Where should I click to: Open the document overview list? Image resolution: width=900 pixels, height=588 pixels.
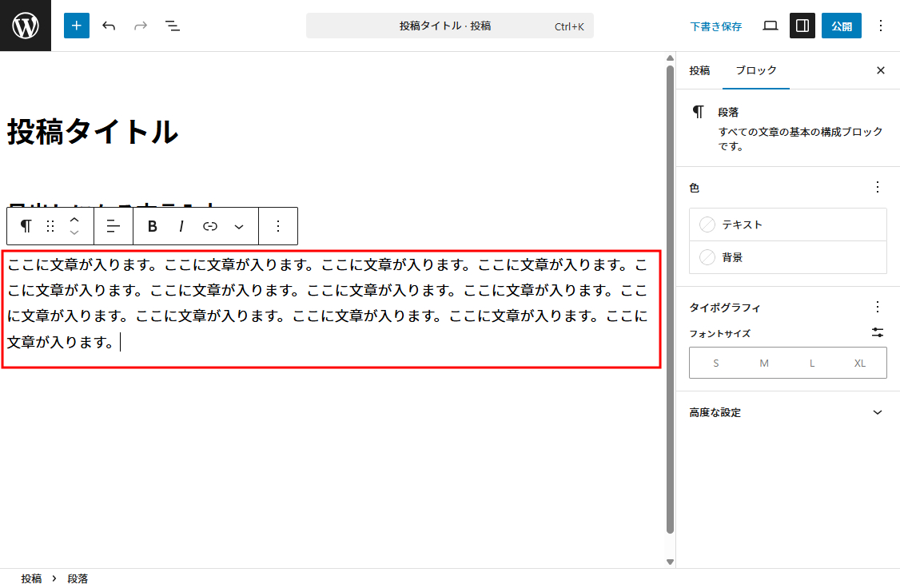tap(172, 26)
